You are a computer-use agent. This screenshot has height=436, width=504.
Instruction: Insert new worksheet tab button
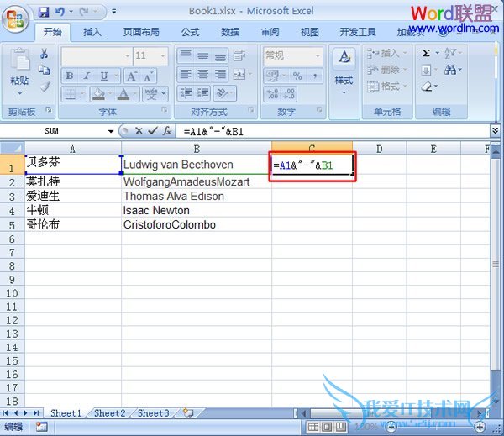(x=188, y=412)
